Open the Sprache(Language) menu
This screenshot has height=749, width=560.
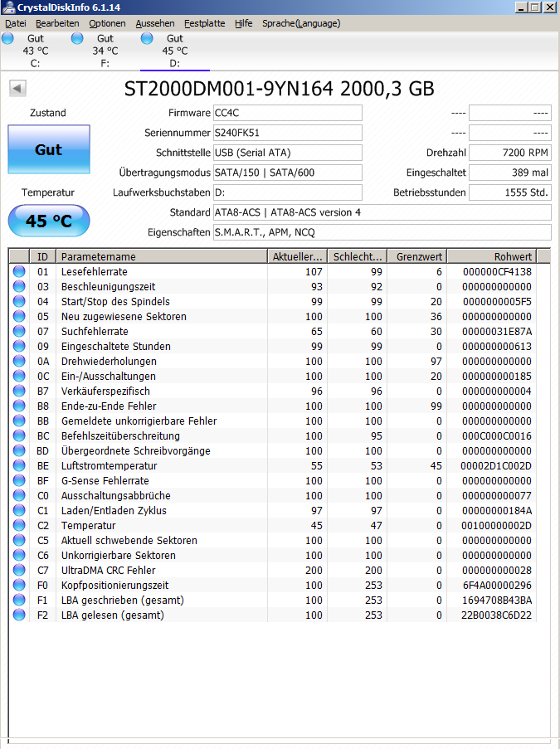[x=301, y=23]
